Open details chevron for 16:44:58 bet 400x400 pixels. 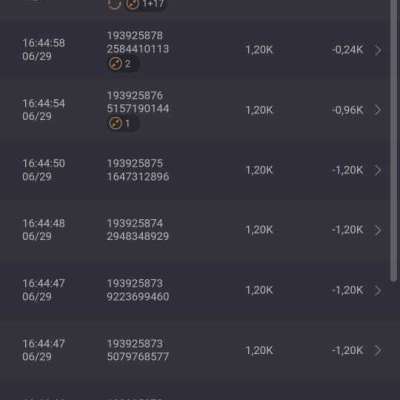click(x=378, y=50)
